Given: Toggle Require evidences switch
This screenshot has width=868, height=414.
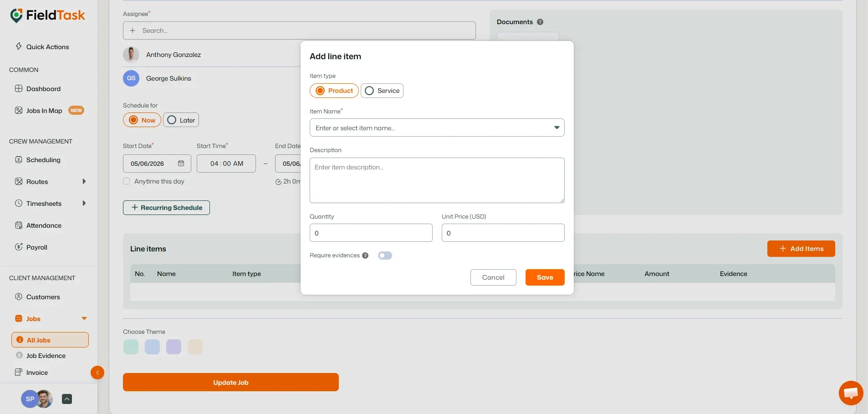Looking at the screenshot, I should (x=385, y=256).
